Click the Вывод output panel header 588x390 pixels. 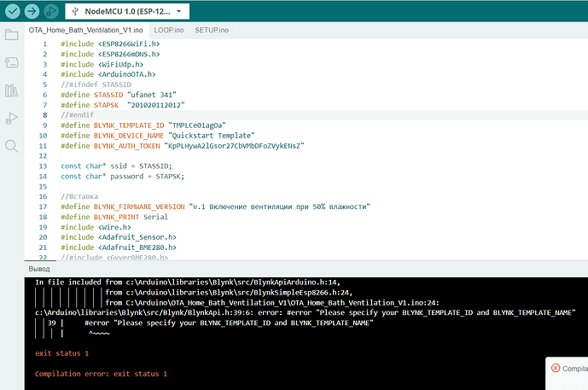pos(39,269)
